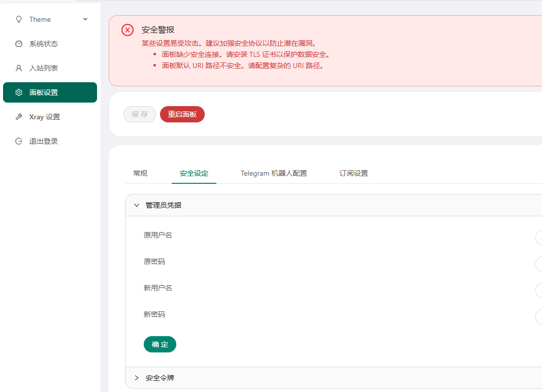Image resolution: width=542 pixels, height=392 pixels.
Task: Expand the 安全令牌 section
Action: (x=136, y=378)
